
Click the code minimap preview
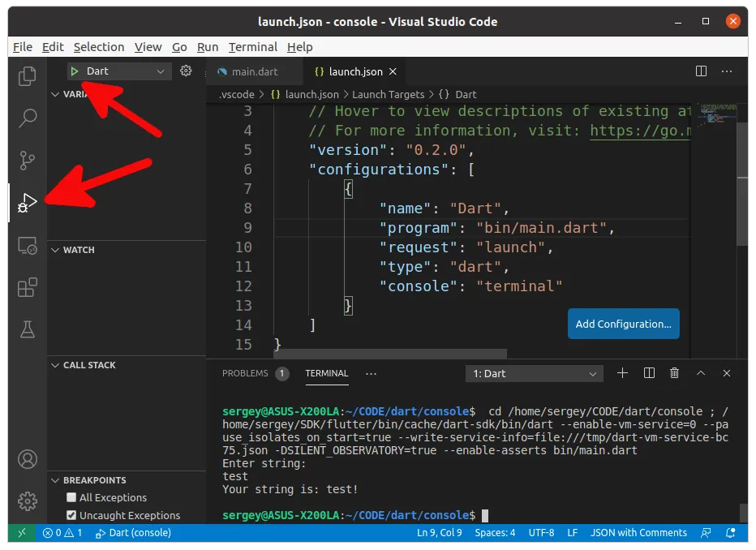pos(717,114)
